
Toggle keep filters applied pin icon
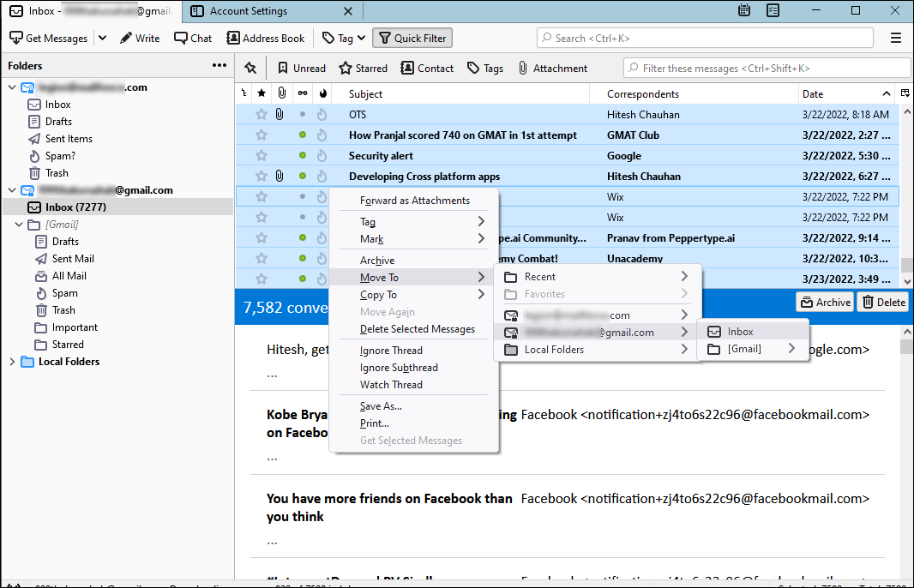tap(250, 69)
